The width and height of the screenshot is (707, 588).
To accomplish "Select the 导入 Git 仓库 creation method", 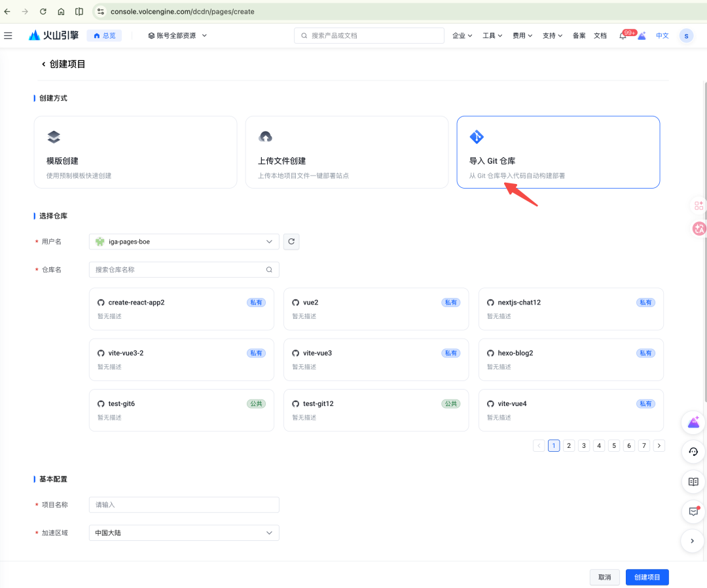I will pos(558,152).
